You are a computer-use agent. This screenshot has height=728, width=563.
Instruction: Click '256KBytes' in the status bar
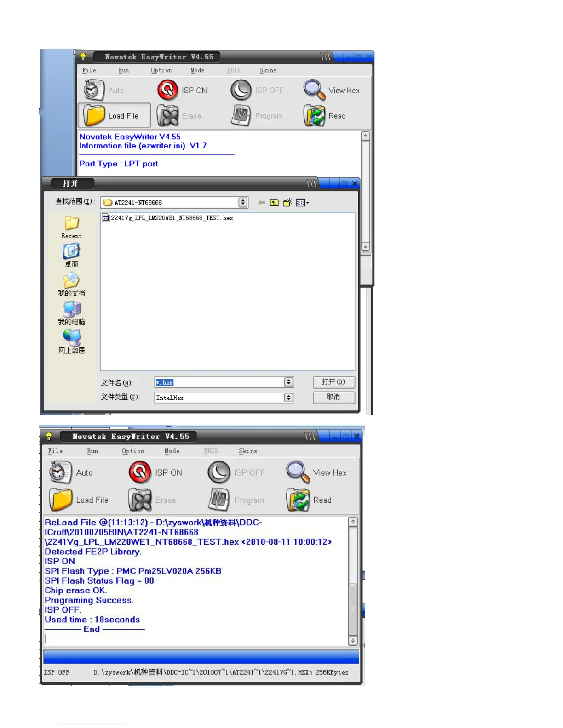point(332,672)
